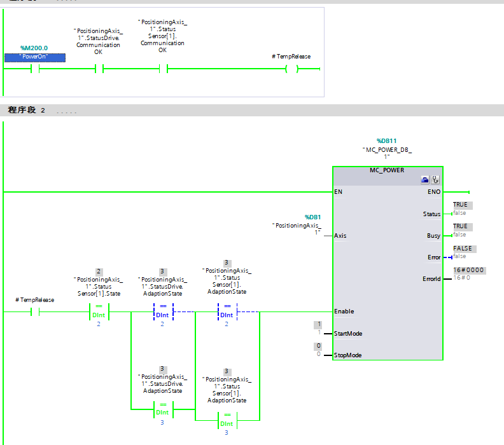Click the ErrorId monitored value 16#0000

468,270
